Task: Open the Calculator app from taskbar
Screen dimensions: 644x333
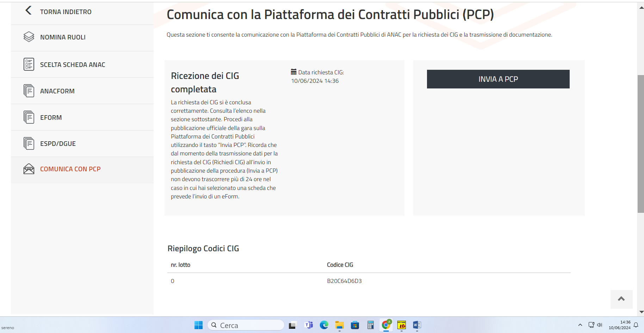Action: pos(370,325)
